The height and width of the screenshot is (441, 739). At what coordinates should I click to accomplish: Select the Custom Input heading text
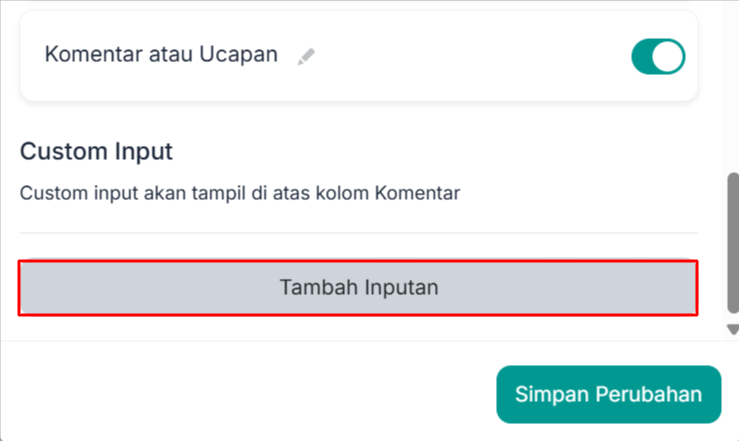96,152
